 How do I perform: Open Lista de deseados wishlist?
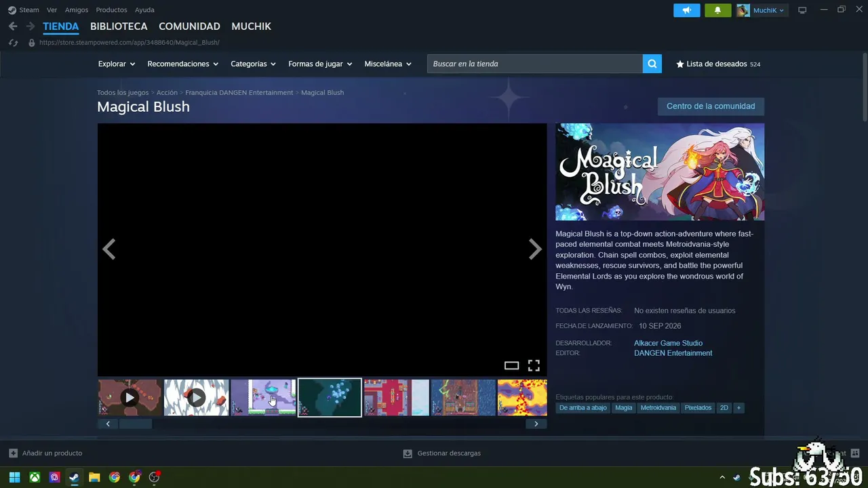point(718,64)
